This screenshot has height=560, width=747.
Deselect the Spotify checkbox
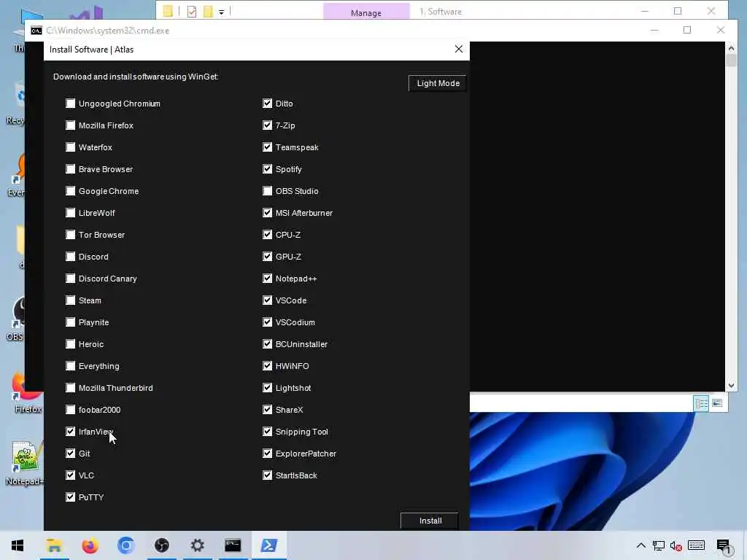(x=267, y=169)
